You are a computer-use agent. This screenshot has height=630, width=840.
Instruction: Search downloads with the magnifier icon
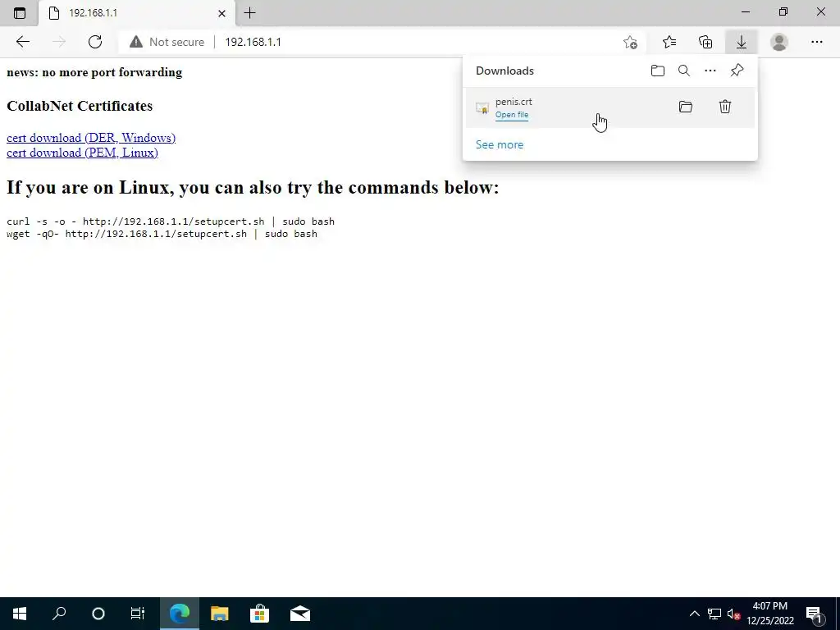[684, 71]
